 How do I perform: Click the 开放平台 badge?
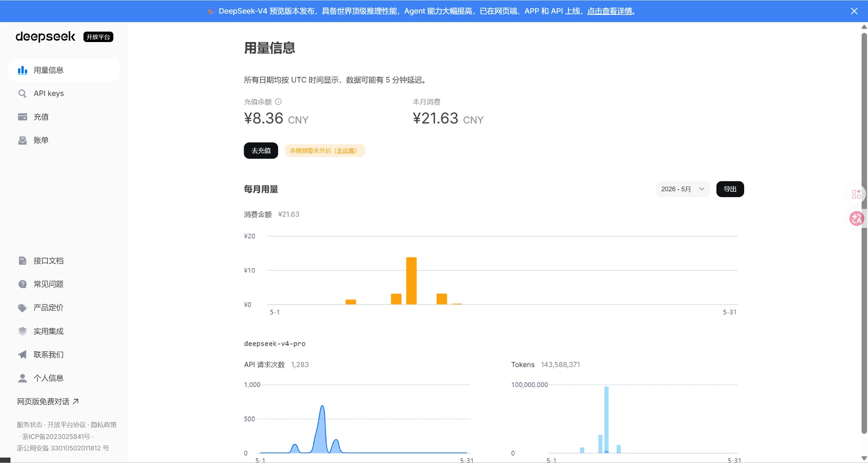click(98, 37)
